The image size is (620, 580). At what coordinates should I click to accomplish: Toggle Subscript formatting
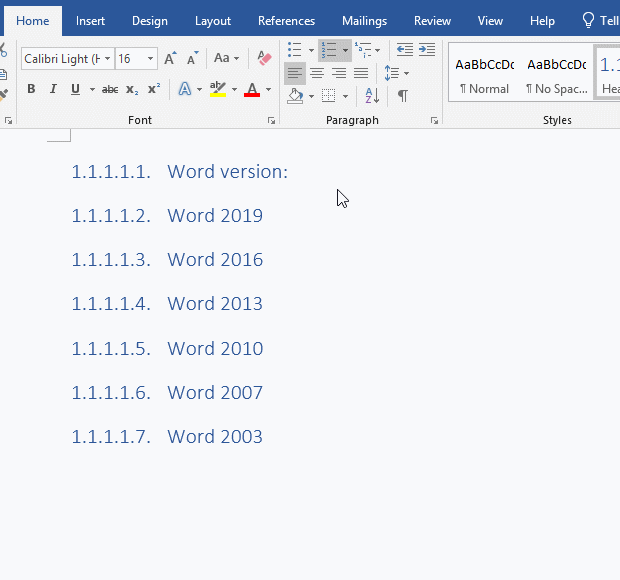[132, 89]
